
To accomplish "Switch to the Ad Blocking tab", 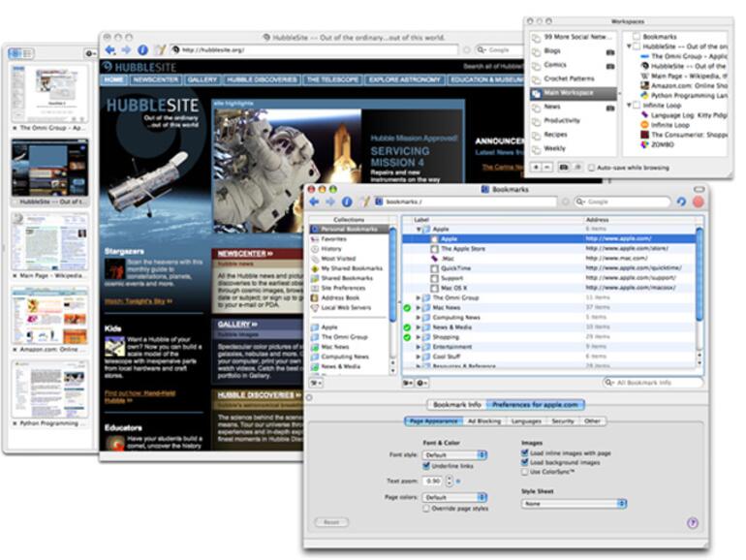I will (483, 421).
